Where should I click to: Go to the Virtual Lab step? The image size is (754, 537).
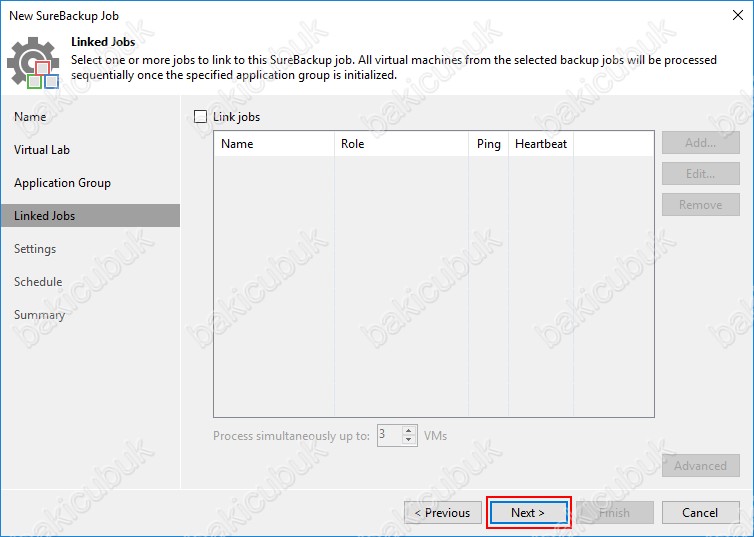[42, 150]
